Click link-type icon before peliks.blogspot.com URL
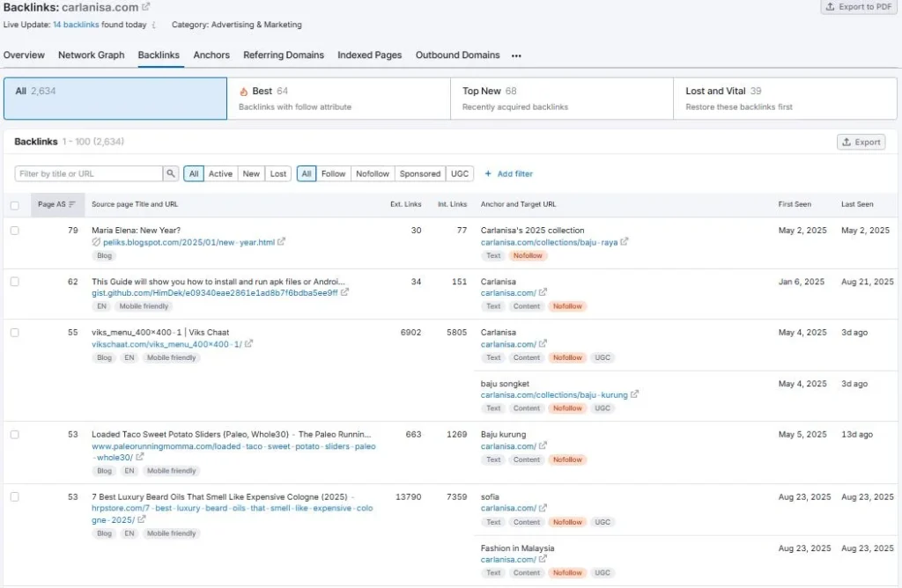Screen dimensions: 902x588 [x=96, y=242]
